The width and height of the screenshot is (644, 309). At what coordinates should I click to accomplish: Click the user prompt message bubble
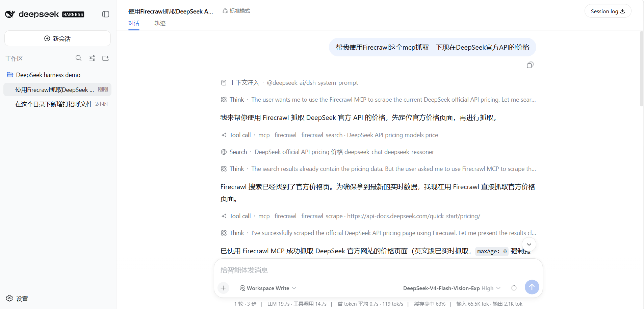pyautogui.click(x=432, y=47)
